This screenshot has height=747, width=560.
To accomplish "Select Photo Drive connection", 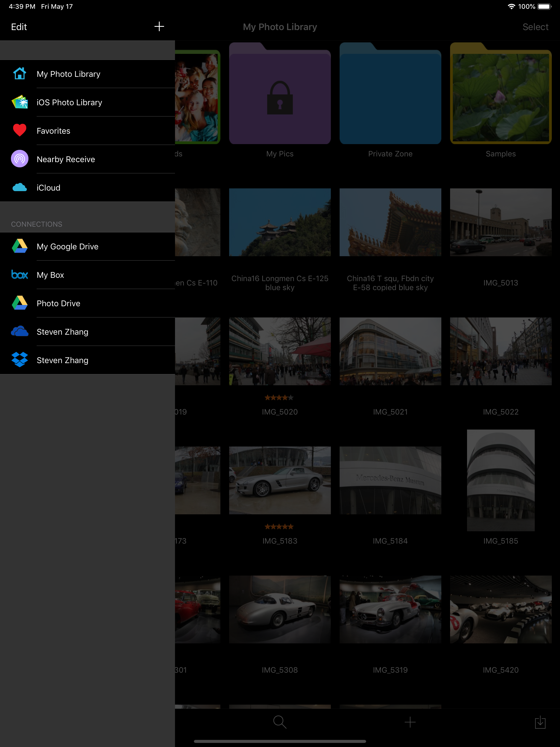I will tap(59, 303).
